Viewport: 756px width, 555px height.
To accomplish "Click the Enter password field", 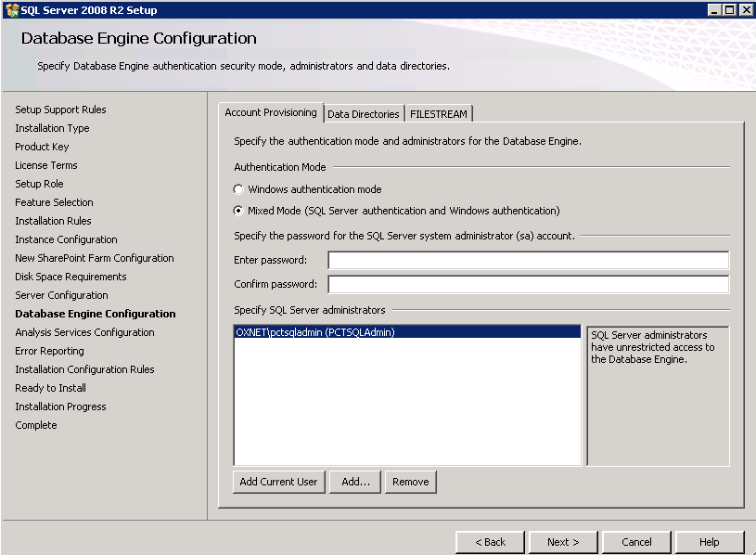I will [x=529, y=260].
